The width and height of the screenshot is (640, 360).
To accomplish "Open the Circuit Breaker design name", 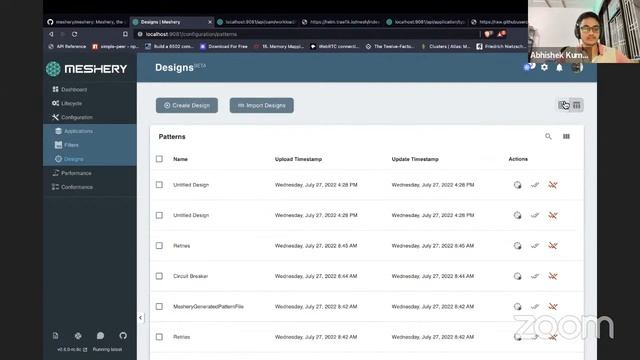I will pos(191,276).
